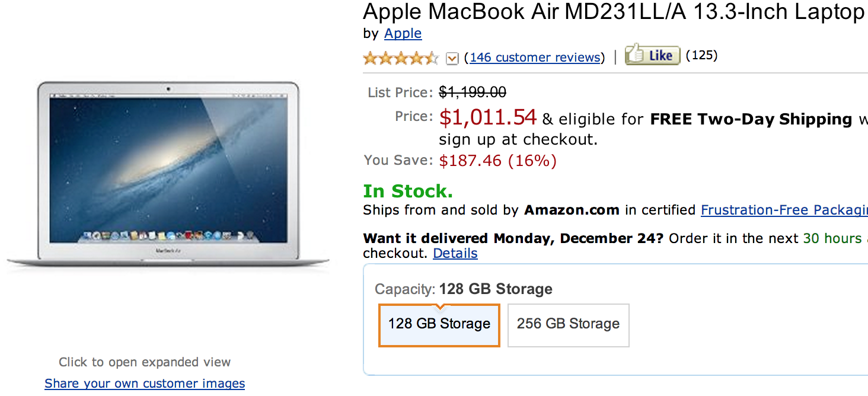Open the delivery Details link
Viewport: 868px width, 396px height.
[455, 253]
